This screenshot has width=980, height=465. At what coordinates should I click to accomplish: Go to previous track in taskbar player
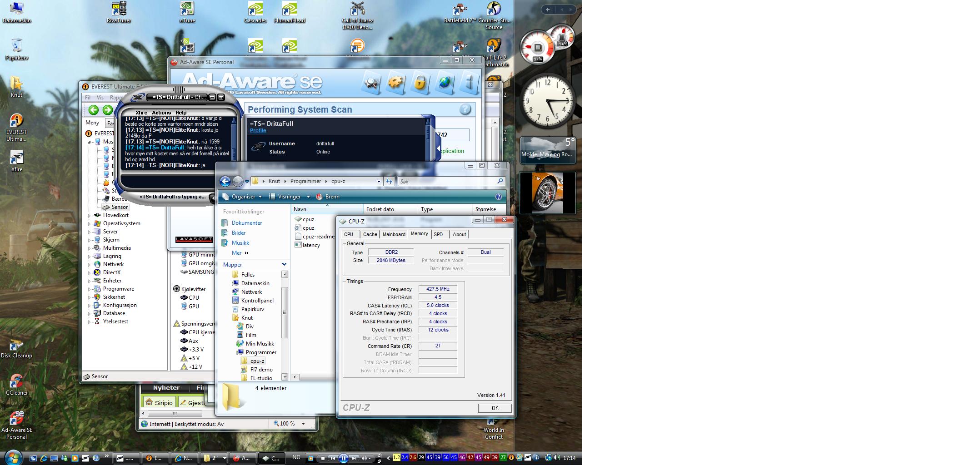[x=333, y=458]
